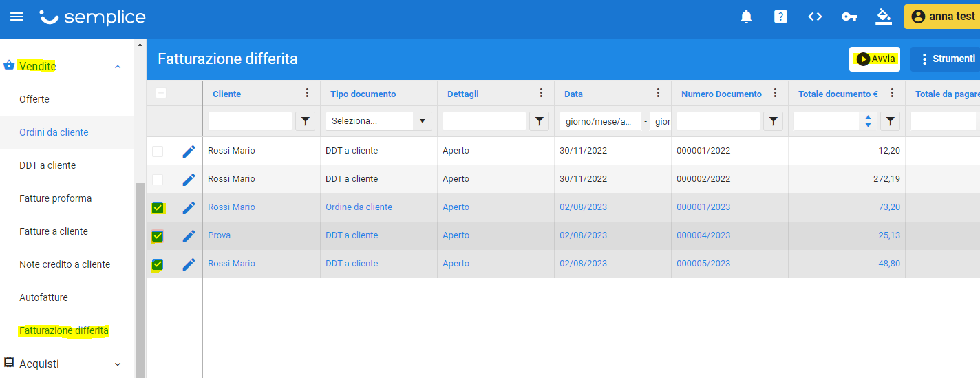This screenshot has width=980, height=378.
Task: Uncheck the Prova row checkbox
Action: pyautogui.click(x=158, y=236)
